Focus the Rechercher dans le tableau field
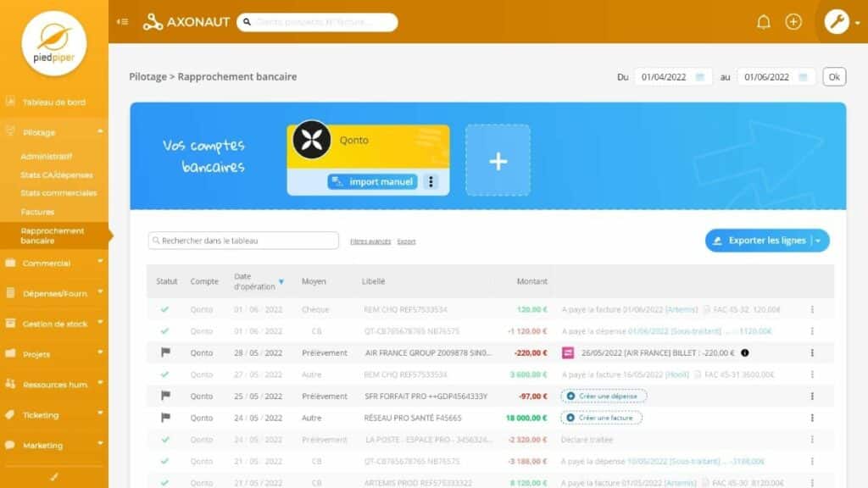This screenshot has width=868, height=488. 243,241
